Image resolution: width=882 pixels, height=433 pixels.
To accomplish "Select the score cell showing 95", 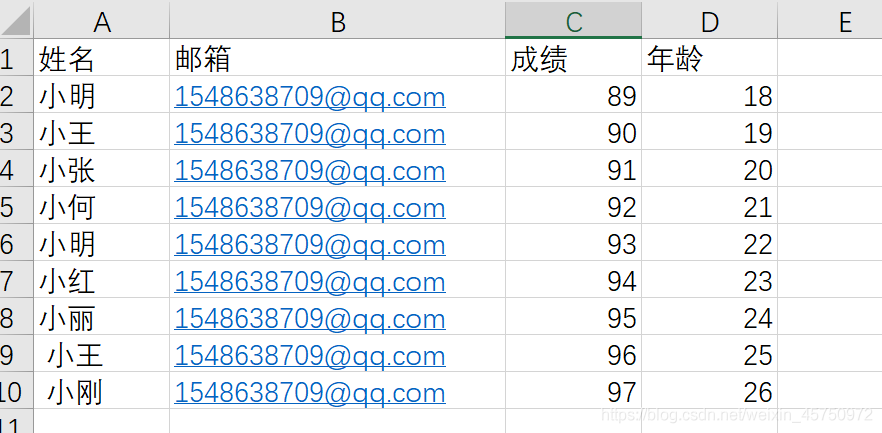I will (x=621, y=319).
